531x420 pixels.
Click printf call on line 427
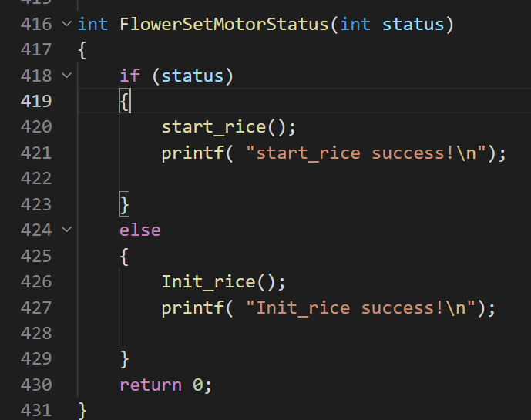(193, 308)
